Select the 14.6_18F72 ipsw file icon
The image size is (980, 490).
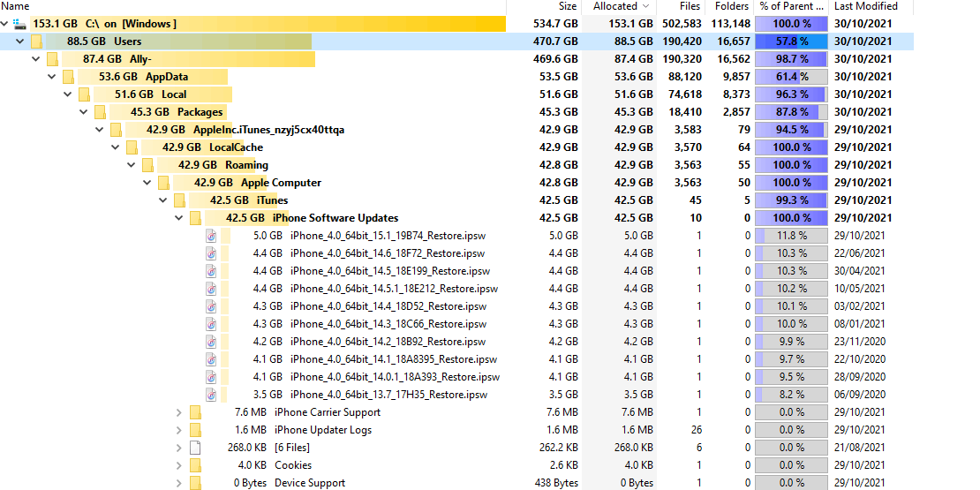pos(212,253)
